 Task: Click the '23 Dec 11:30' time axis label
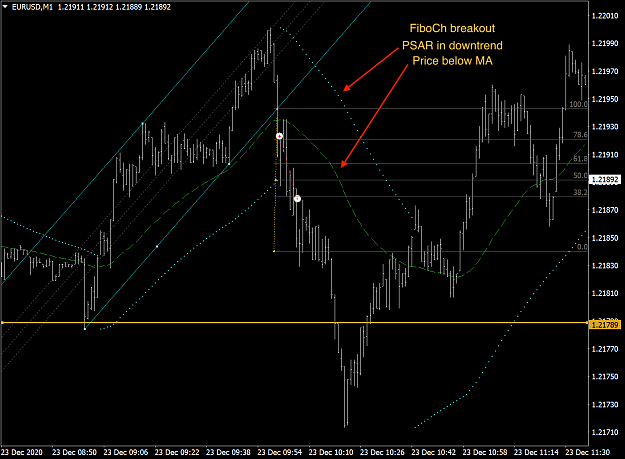[588, 452]
